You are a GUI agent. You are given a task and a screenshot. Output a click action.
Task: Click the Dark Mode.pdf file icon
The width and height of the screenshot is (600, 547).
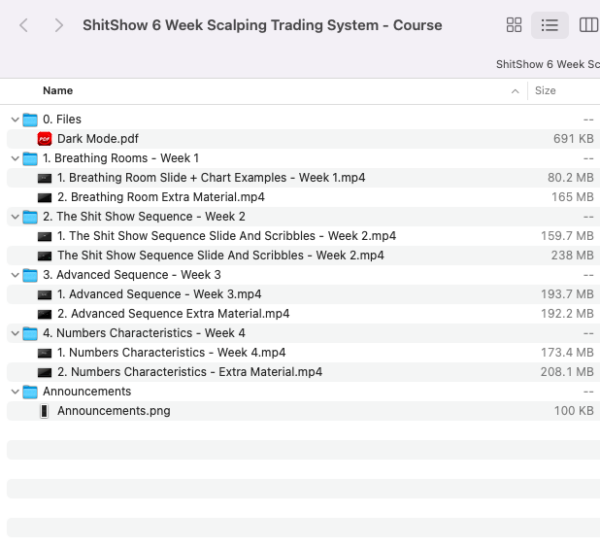[44, 139]
